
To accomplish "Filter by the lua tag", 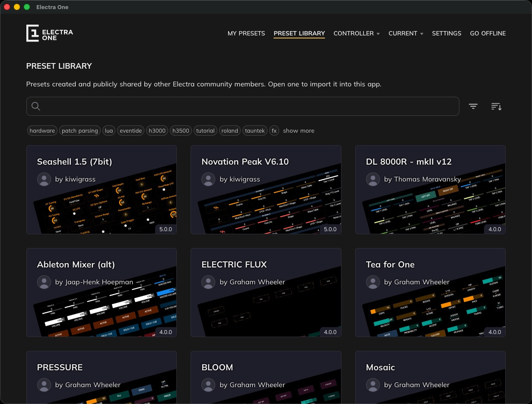I will click(x=109, y=130).
